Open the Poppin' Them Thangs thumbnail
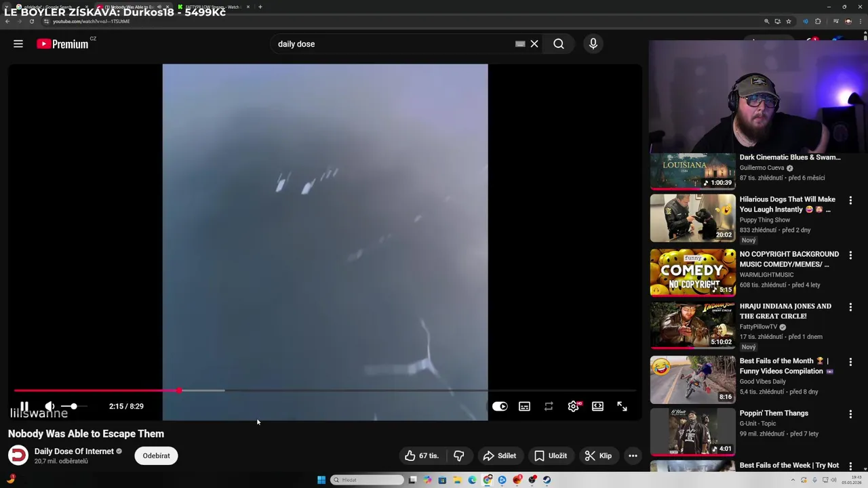868x488 pixels. (692, 432)
